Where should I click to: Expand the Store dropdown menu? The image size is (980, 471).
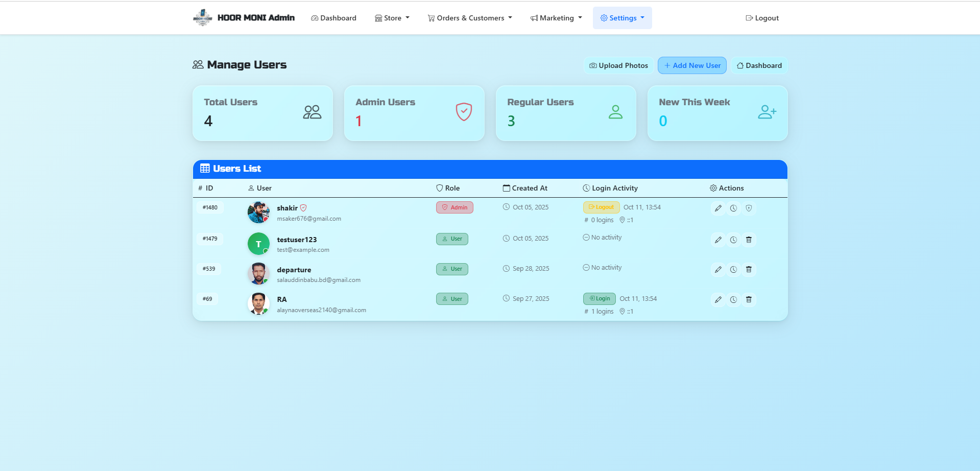coord(392,18)
